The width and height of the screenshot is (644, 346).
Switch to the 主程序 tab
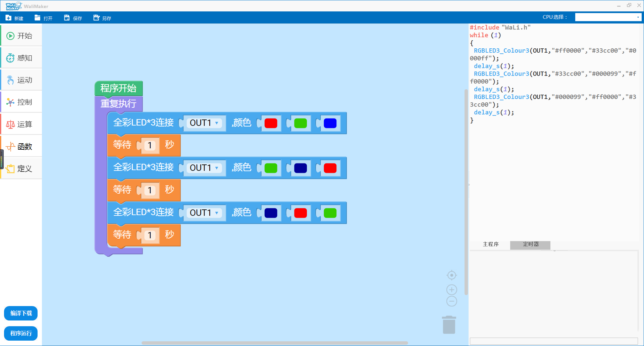[x=490, y=245]
